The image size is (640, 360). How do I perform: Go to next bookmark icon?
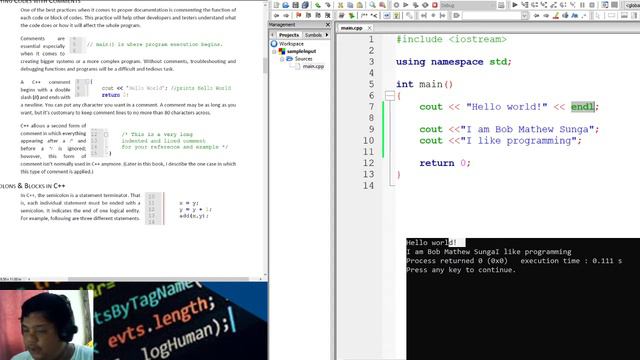pos(318,16)
